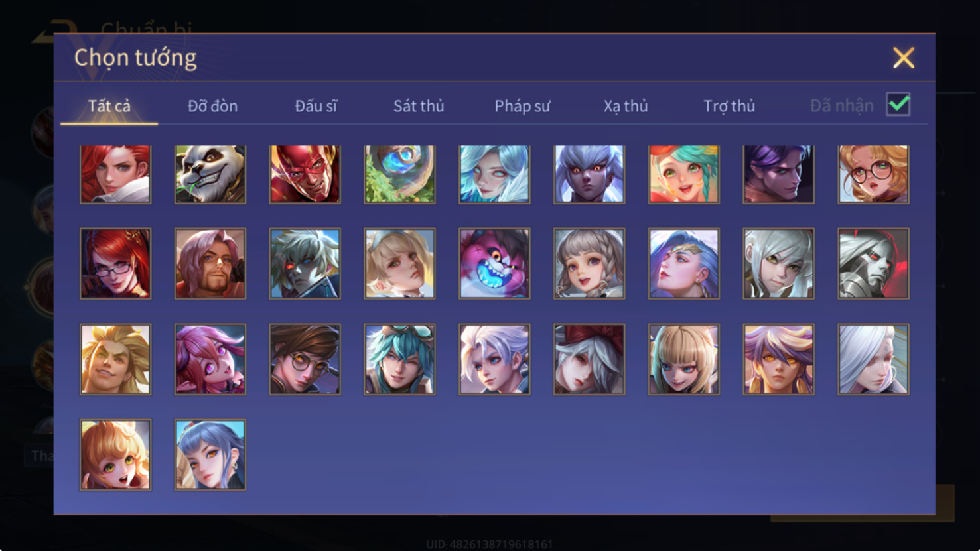Pick the blue-haired girl in last row
The height and width of the screenshot is (551, 980).
[210, 455]
